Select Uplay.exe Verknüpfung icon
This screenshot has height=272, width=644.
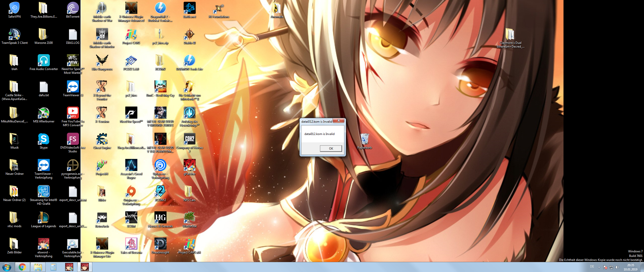(x=160, y=169)
